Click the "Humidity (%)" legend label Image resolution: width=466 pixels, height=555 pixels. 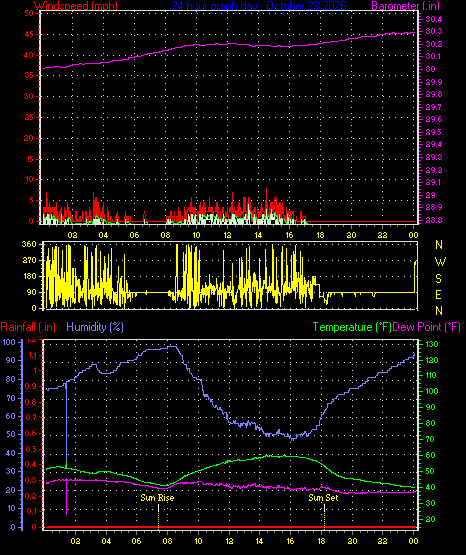95,327
